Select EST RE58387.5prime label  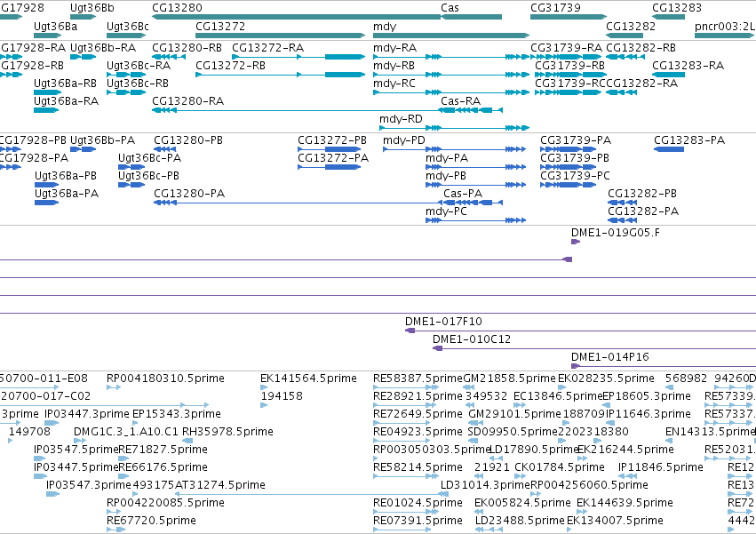click(418, 379)
